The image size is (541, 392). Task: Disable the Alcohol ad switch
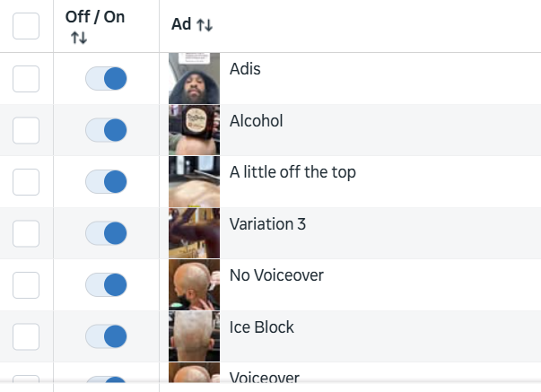click(x=106, y=130)
